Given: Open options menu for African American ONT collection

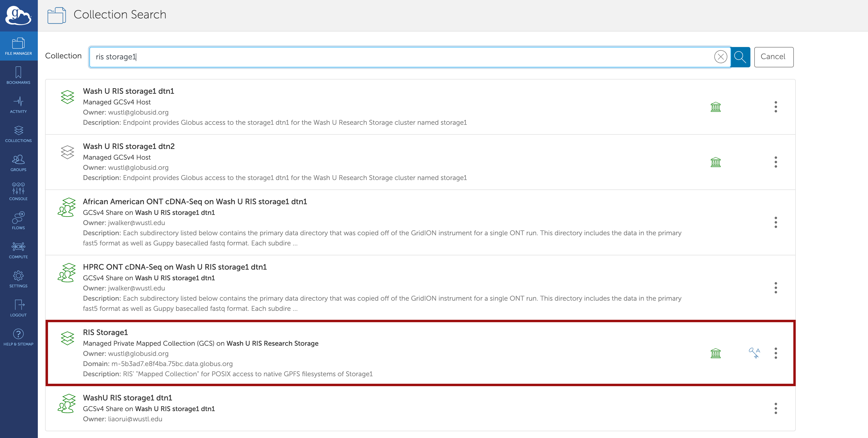Looking at the screenshot, I should coord(776,222).
